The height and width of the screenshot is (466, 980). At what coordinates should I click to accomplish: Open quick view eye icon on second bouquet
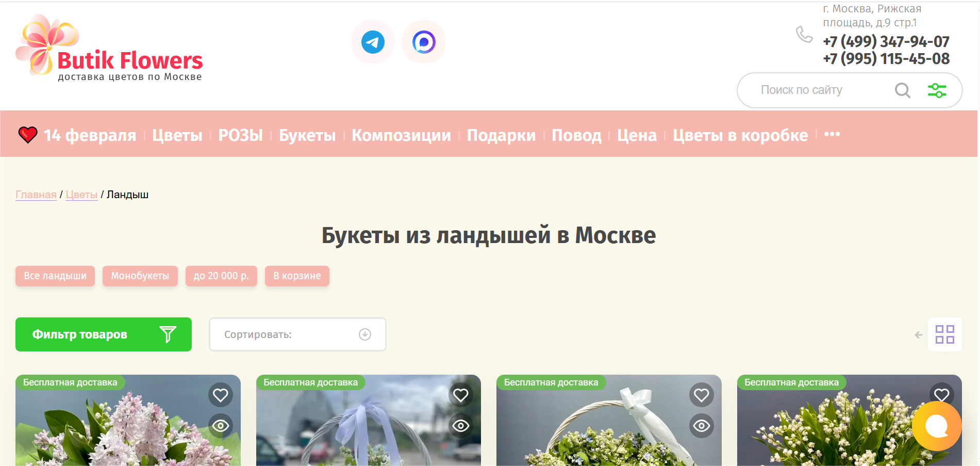[461, 426]
